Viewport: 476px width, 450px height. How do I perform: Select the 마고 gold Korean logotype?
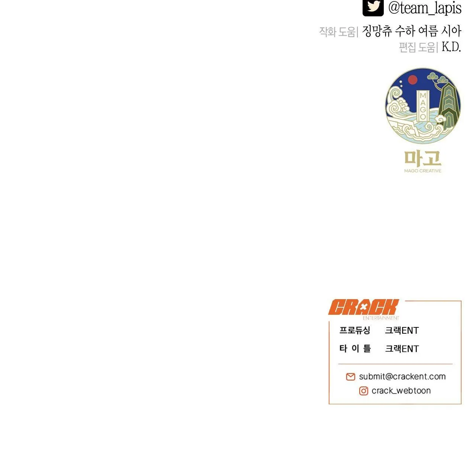click(x=423, y=159)
